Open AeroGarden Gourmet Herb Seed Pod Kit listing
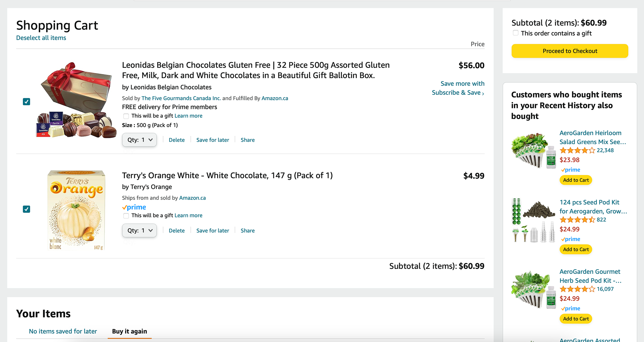The width and height of the screenshot is (644, 342). pos(590,276)
